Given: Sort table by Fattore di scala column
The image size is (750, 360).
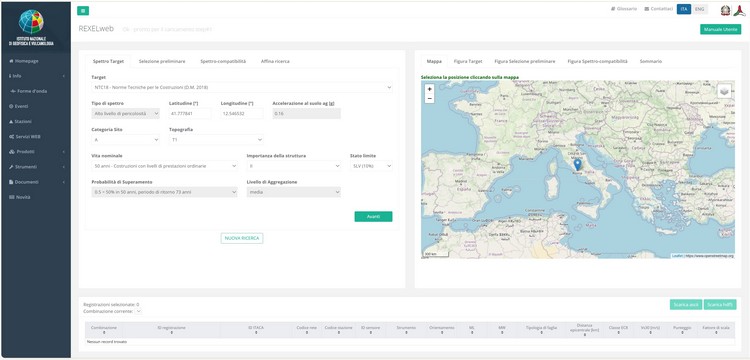Looking at the screenshot, I should [716, 329].
